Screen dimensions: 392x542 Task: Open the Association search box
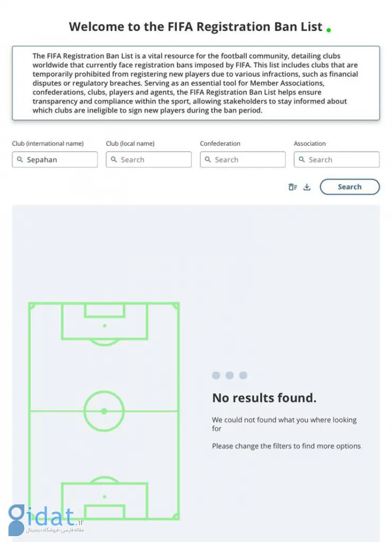coord(336,159)
